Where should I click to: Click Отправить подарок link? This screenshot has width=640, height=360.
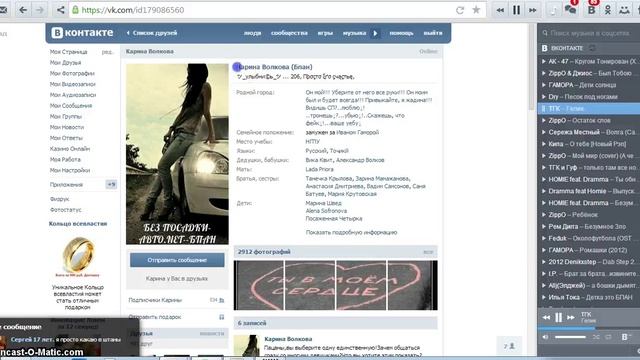pyautogui.click(x=155, y=317)
